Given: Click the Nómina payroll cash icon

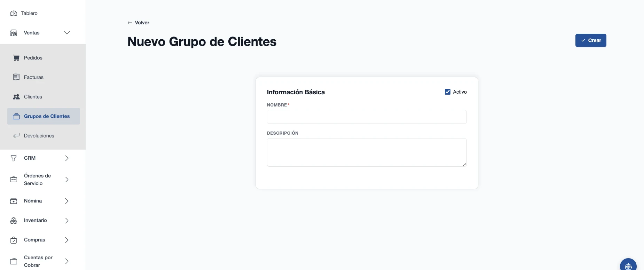Looking at the screenshot, I should click(x=14, y=201).
